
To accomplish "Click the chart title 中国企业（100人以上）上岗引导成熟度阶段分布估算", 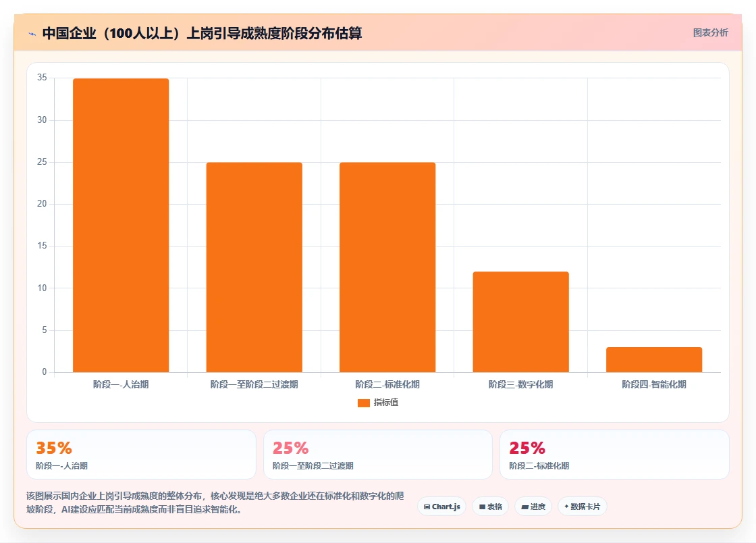I will [x=202, y=33].
